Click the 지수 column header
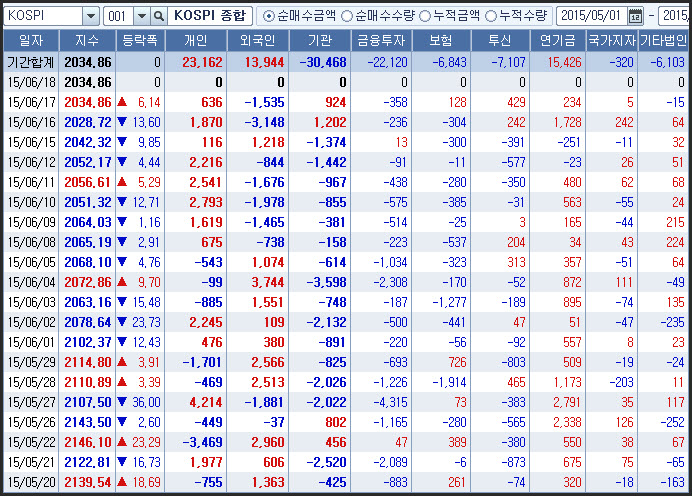 tap(87, 41)
